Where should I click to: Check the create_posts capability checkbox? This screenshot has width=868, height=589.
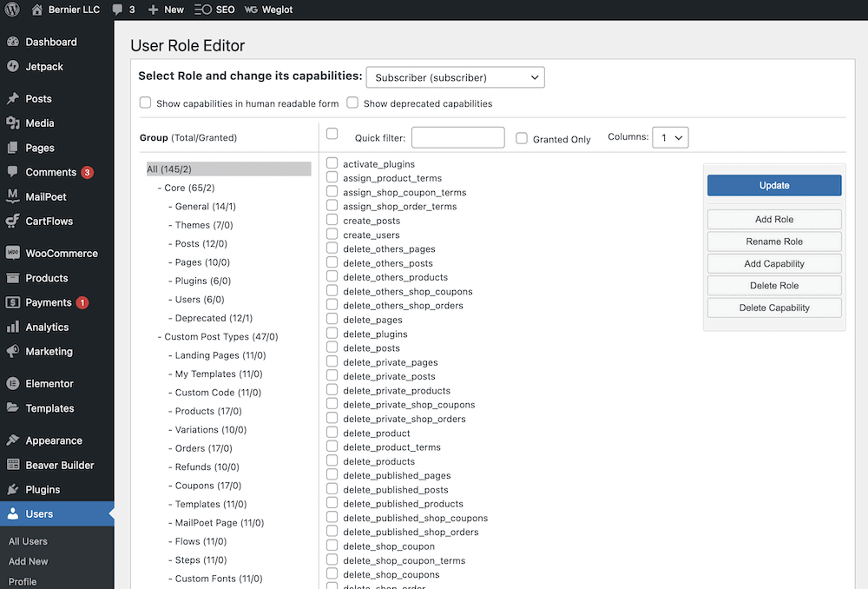332,220
